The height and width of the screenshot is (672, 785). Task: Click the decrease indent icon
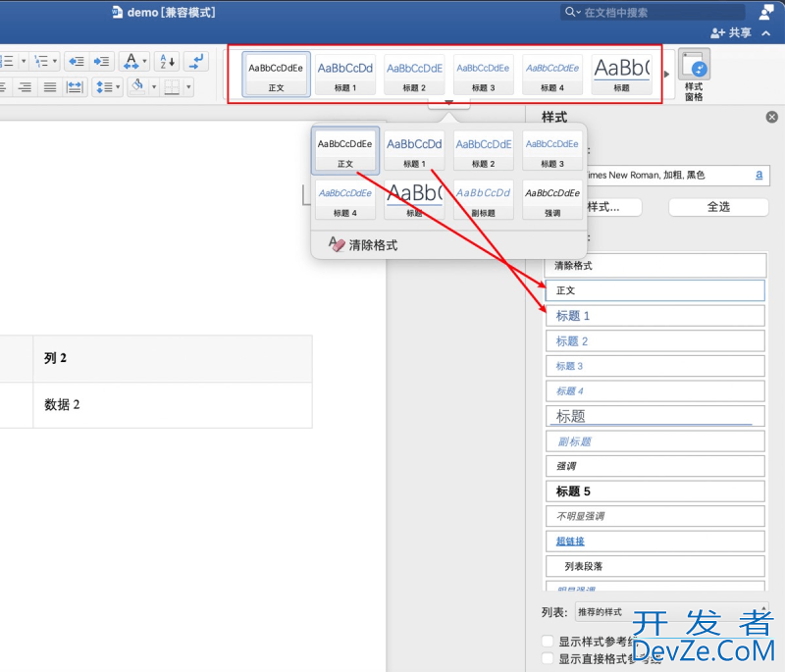coord(78,61)
